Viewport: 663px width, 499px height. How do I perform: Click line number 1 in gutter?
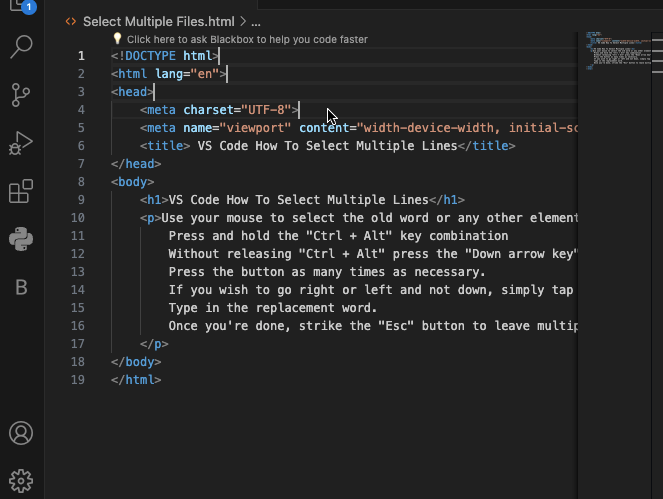(x=81, y=56)
